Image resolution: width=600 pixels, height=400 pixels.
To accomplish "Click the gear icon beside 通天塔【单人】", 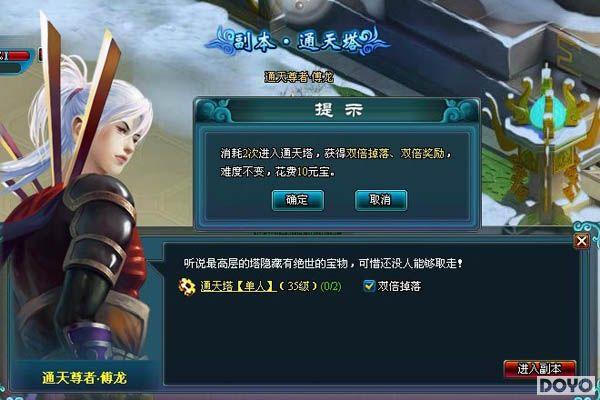I will (x=187, y=286).
